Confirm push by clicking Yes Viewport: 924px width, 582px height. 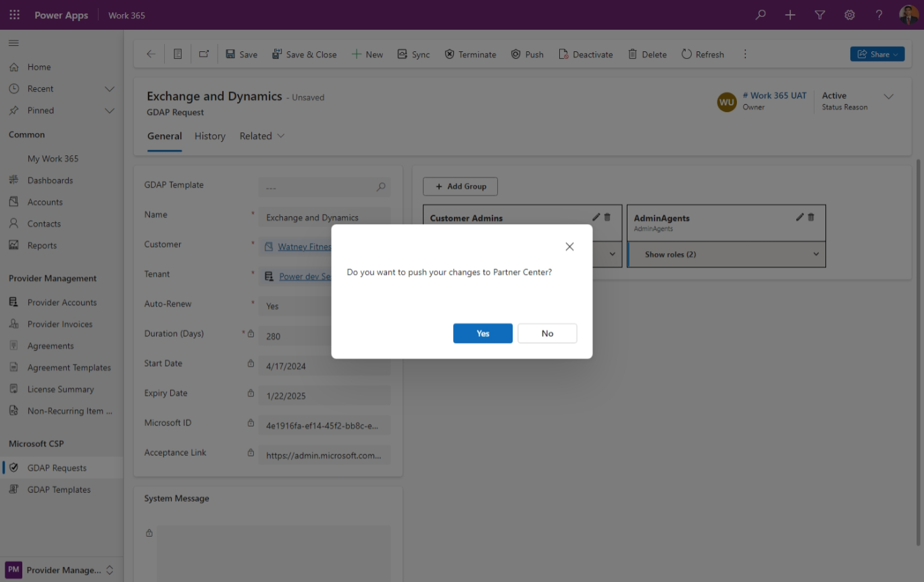pyautogui.click(x=482, y=334)
